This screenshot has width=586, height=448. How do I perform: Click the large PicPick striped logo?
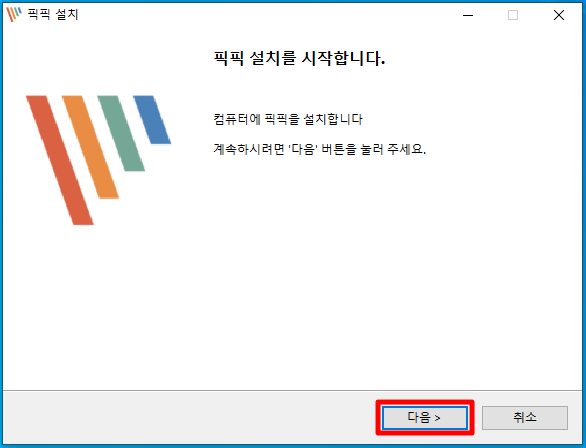tap(98, 160)
